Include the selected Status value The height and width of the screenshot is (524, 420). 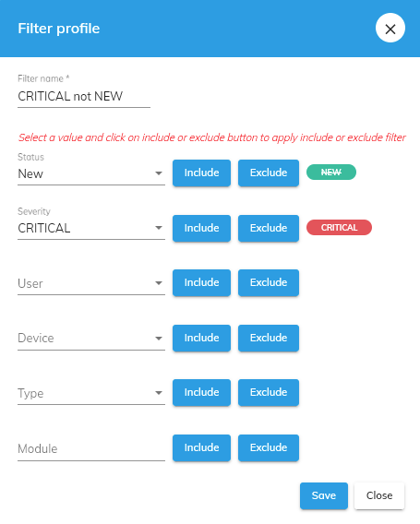(x=201, y=173)
